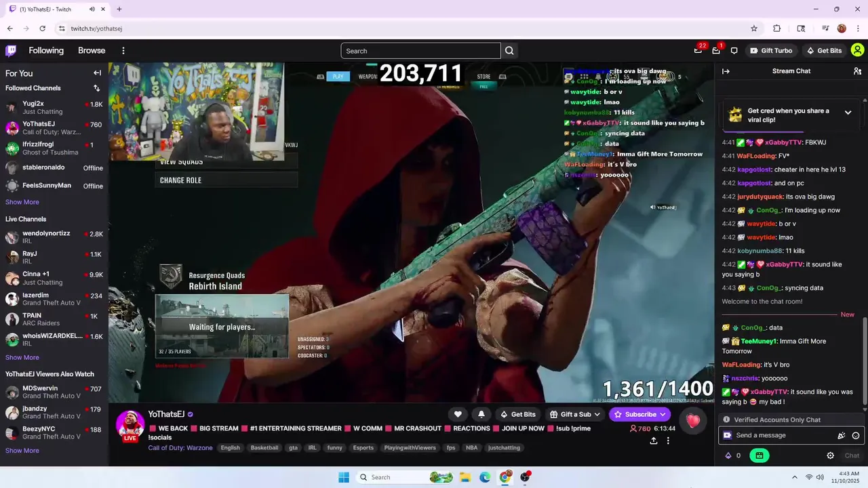The width and height of the screenshot is (868, 488).
Task: Claim the green channel points bonus
Action: (x=759, y=455)
